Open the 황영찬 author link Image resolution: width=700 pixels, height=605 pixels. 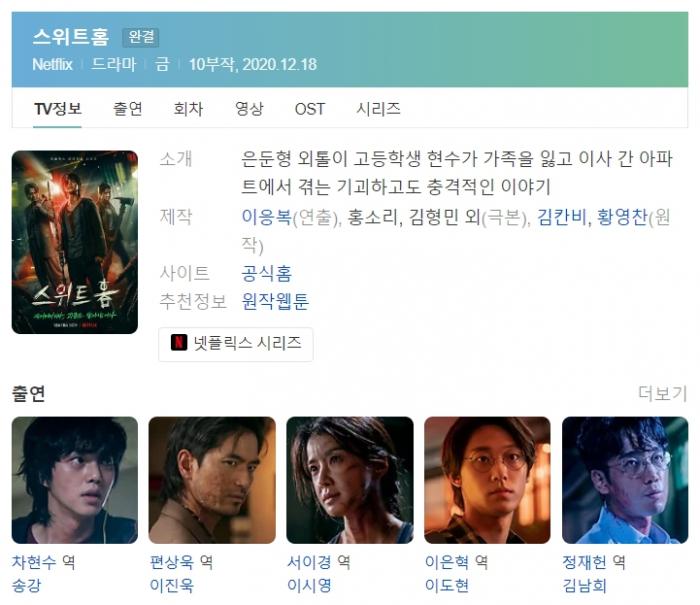tap(622, 217)
